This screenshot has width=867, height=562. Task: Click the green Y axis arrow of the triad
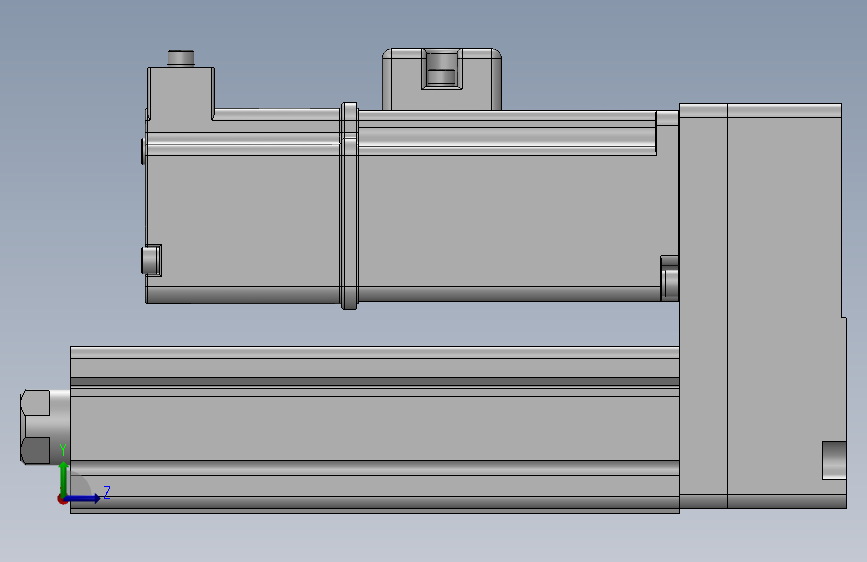tap(64, 478)
